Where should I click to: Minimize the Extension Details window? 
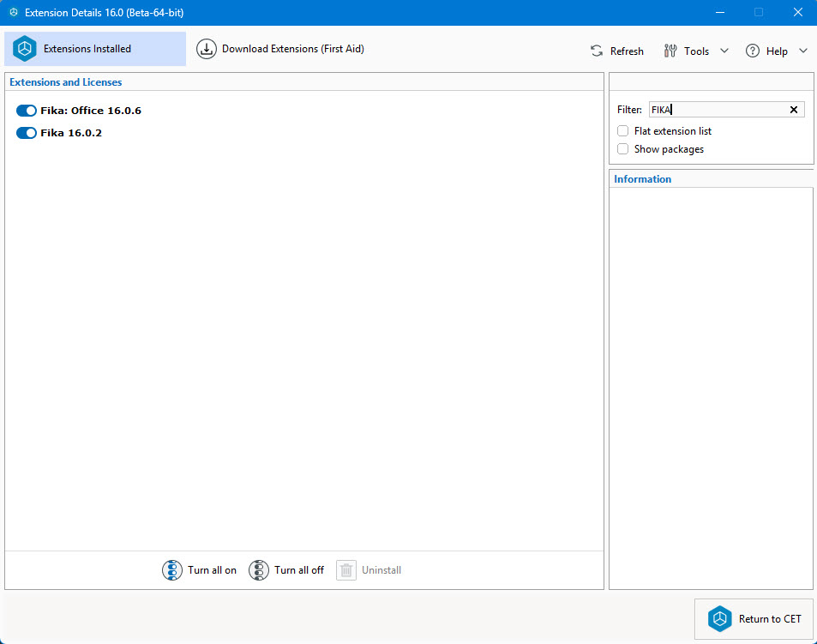pos(720,12)
